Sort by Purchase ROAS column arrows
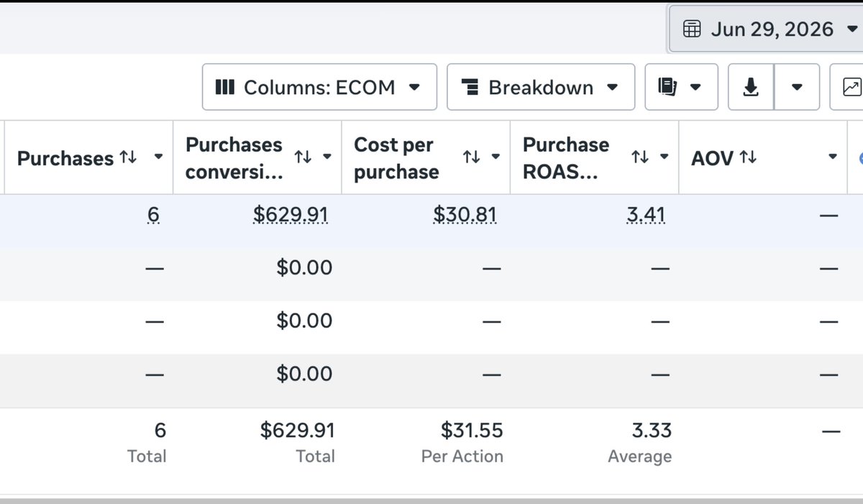The image size is (863, 504). pyautogui.click(x=640, y=157)
